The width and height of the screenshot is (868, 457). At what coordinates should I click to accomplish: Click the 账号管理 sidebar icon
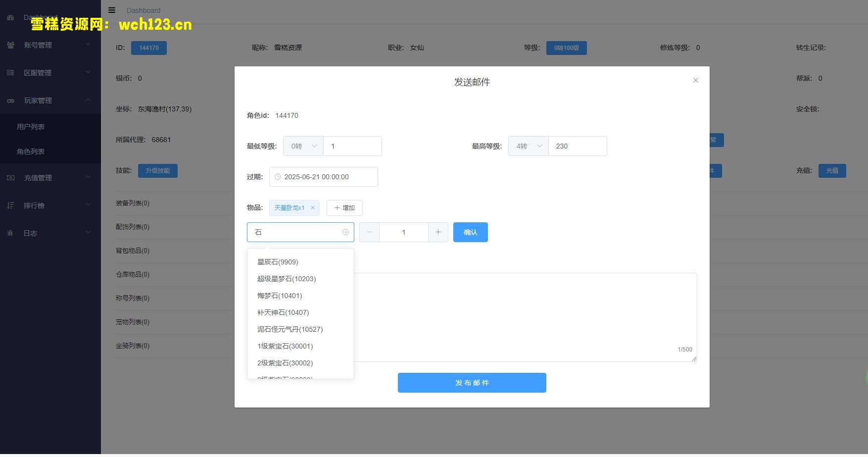click(x=10, y=45)
